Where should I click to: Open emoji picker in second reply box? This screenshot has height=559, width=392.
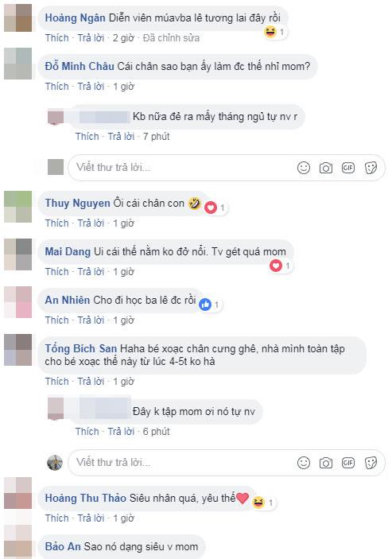[x=304, y=463]
